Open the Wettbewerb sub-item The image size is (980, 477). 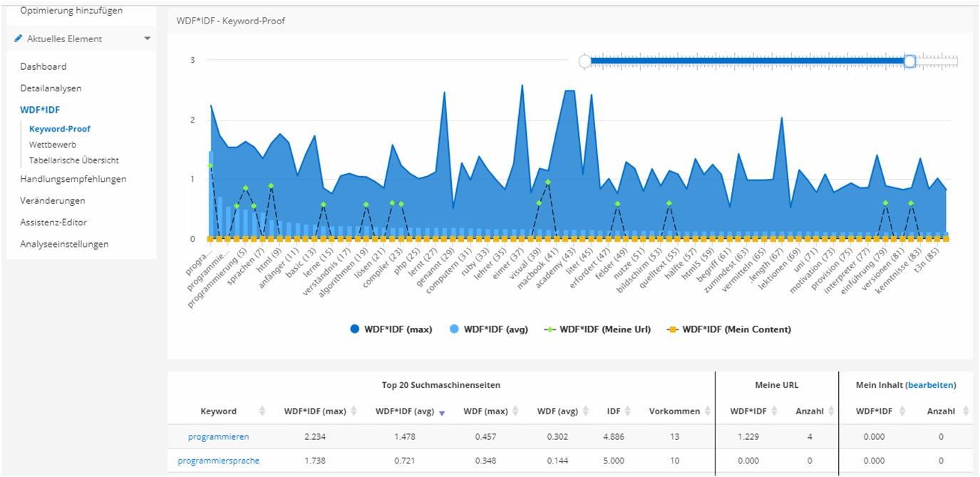click(x=53, y=145)
